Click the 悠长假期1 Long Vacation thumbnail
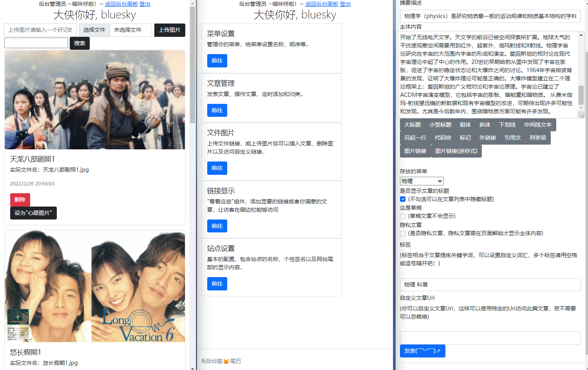Screen dimensions: 588x370 click(95, 286)
